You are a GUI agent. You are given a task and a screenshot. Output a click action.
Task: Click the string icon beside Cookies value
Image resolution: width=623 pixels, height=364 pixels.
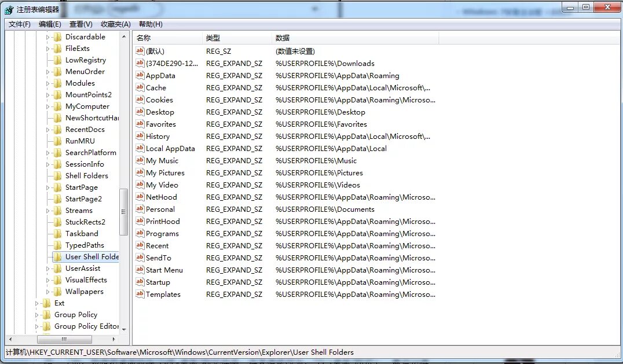point(140,99)
